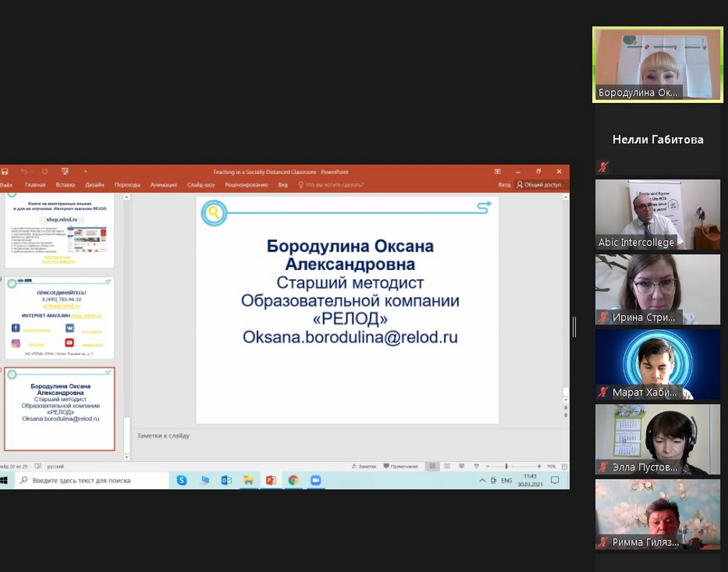Open the Слайд-шоу ribbon tab
This screenshot has height=572, width=728.
201,185
